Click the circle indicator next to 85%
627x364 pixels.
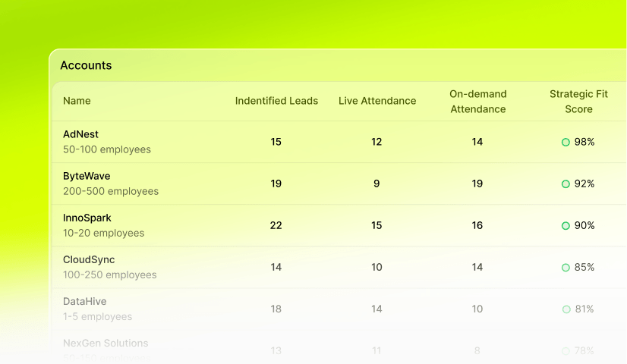(566, 267)
